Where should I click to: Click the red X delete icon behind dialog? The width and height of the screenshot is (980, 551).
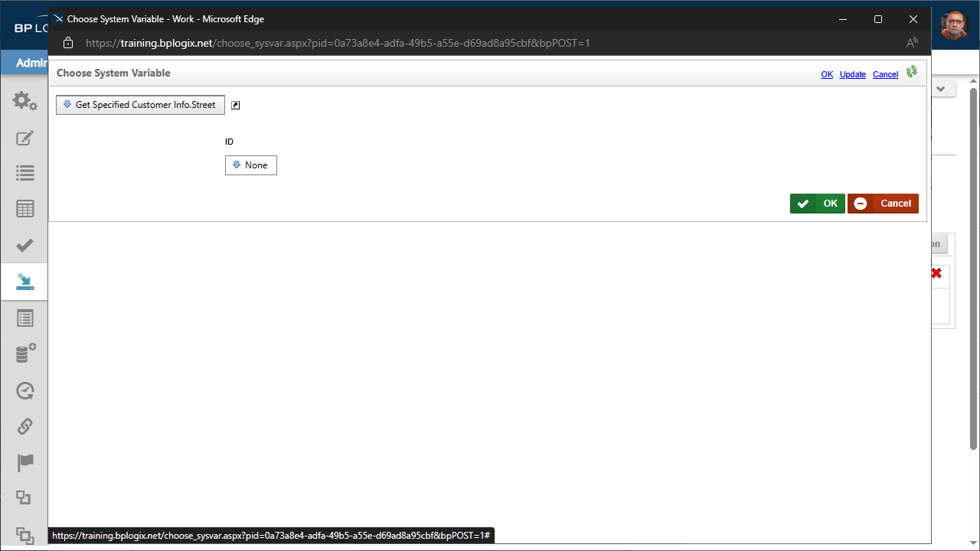(936, 273)
